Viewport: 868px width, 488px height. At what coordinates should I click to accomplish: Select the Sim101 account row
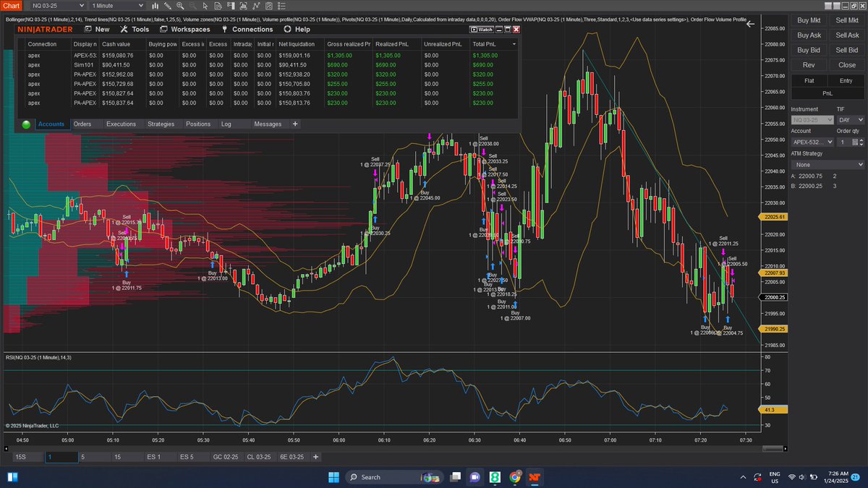pyautogui.click(x=266, y=64)
